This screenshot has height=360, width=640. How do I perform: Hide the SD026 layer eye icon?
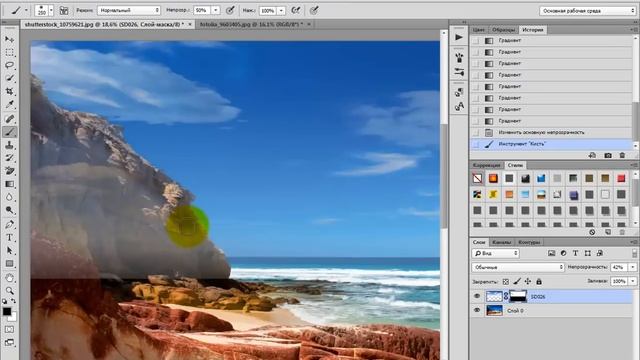point(477,297)
